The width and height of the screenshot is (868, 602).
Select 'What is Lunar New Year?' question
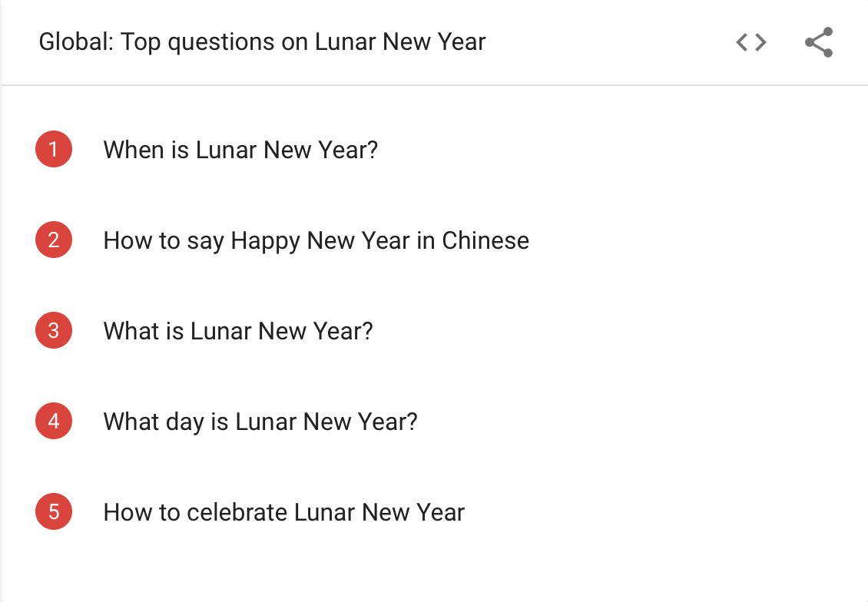pos(237,331)
